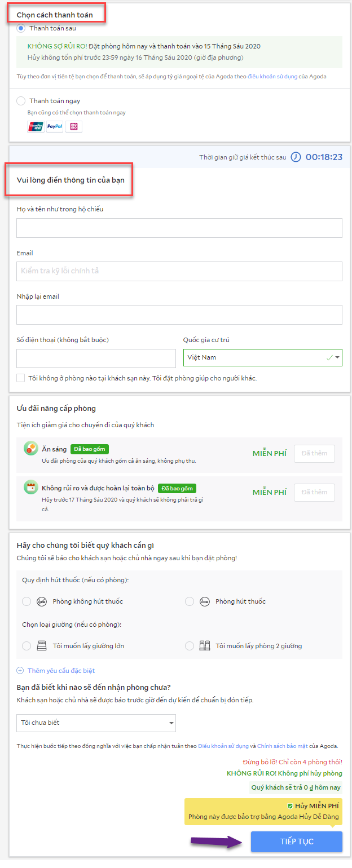Click the MoMo wallet icon
This screenshot has height=868, width=352.
click(74, 127)
